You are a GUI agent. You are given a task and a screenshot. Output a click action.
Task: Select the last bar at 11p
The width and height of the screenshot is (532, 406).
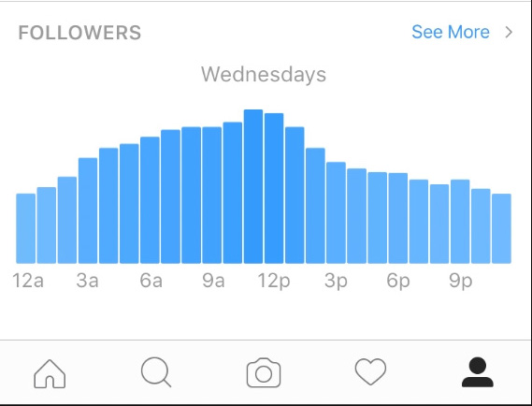pyautogui.click(x=501, y=228)
